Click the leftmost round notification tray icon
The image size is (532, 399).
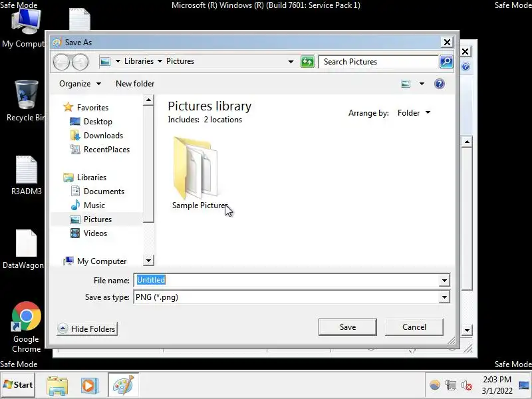point(435,385)
